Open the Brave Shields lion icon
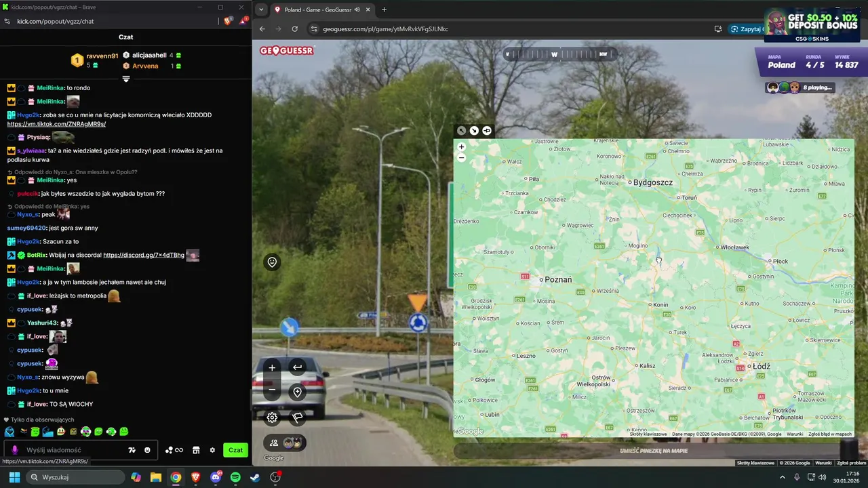 coord(228,21)
